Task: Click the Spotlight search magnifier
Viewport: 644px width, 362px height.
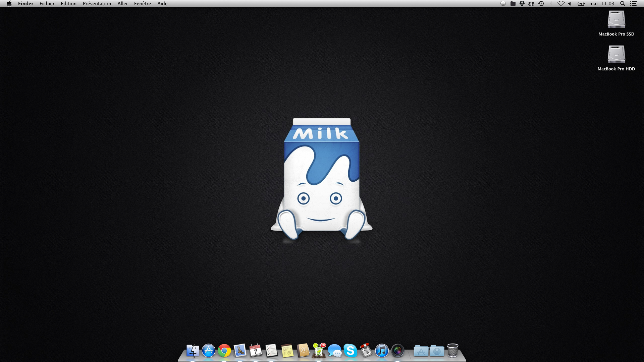Action: click(x=623, y=4)
